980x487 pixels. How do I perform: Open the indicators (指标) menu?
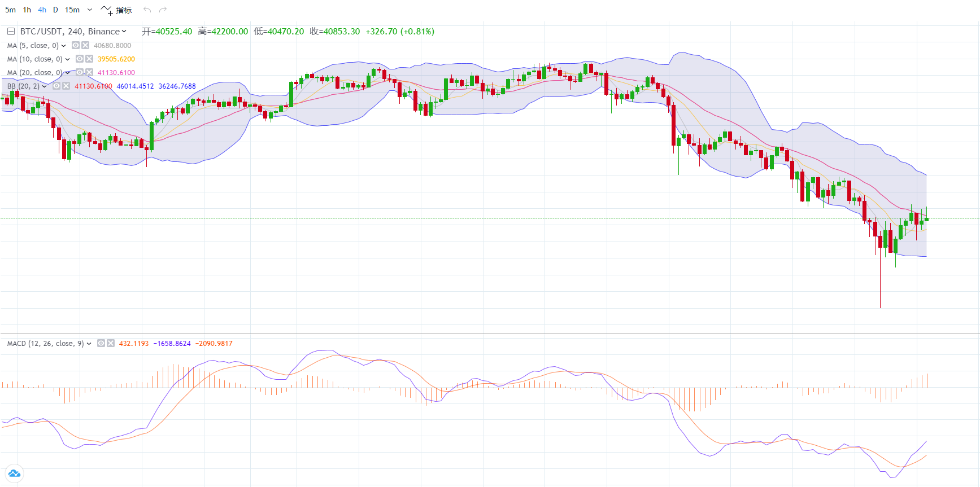pyautogui.click(x=116, y=10)
